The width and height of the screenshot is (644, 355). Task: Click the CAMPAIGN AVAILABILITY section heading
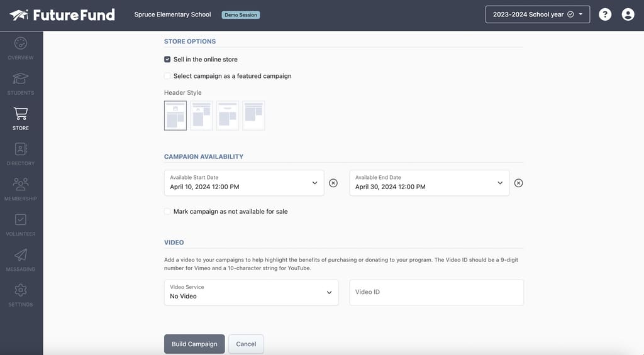[x=204, y=157]
